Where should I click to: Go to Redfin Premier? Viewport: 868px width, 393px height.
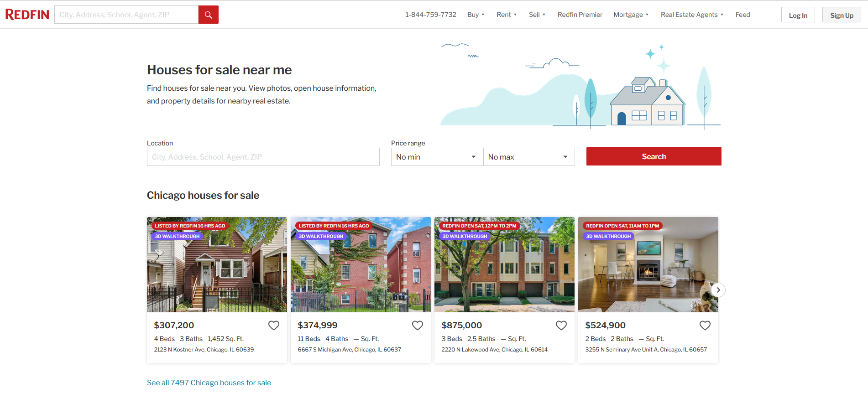[580, 15]
